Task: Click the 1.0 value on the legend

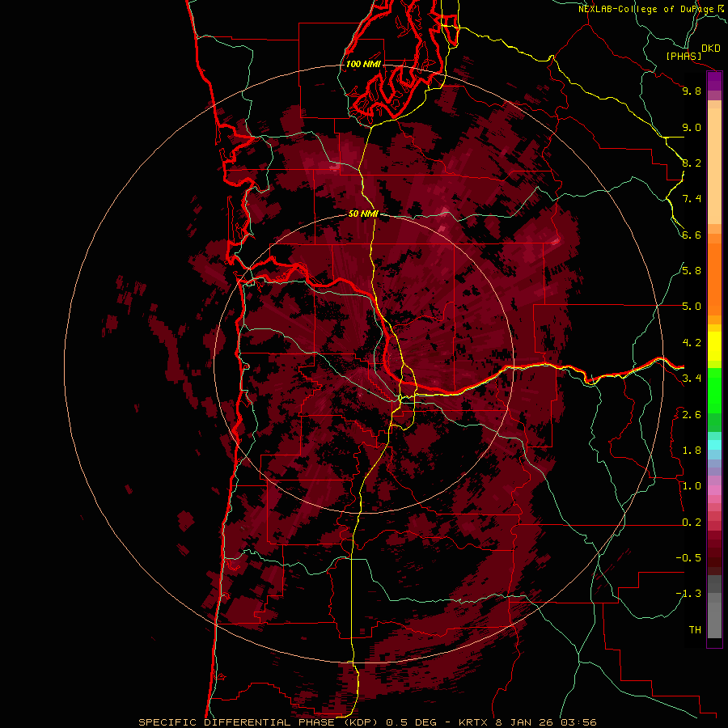Action: (x=692, y=486)
